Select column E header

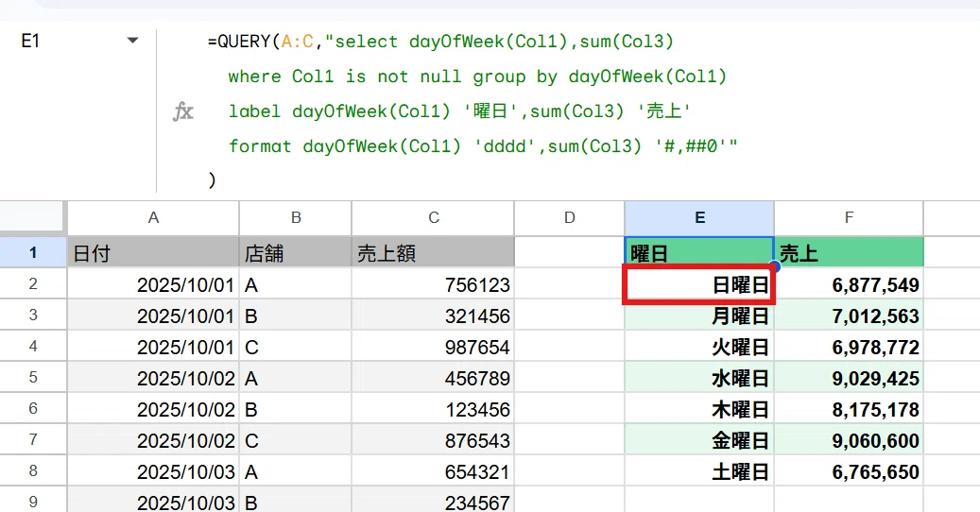click(x=699, y=218)
